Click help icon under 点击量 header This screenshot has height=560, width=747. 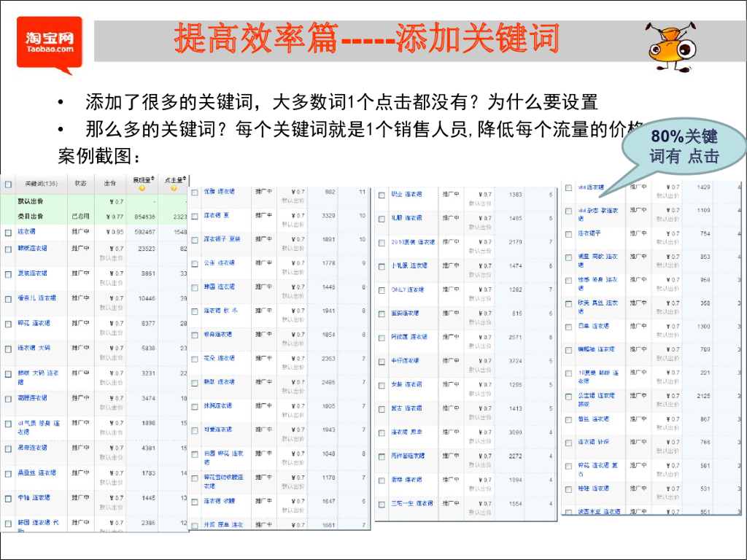173,189
